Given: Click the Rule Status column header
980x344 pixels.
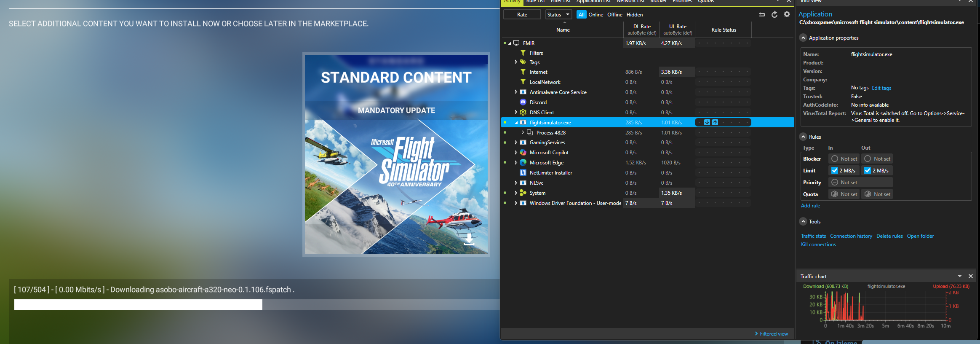Looking at the screenshot, I should click(724, 30).
